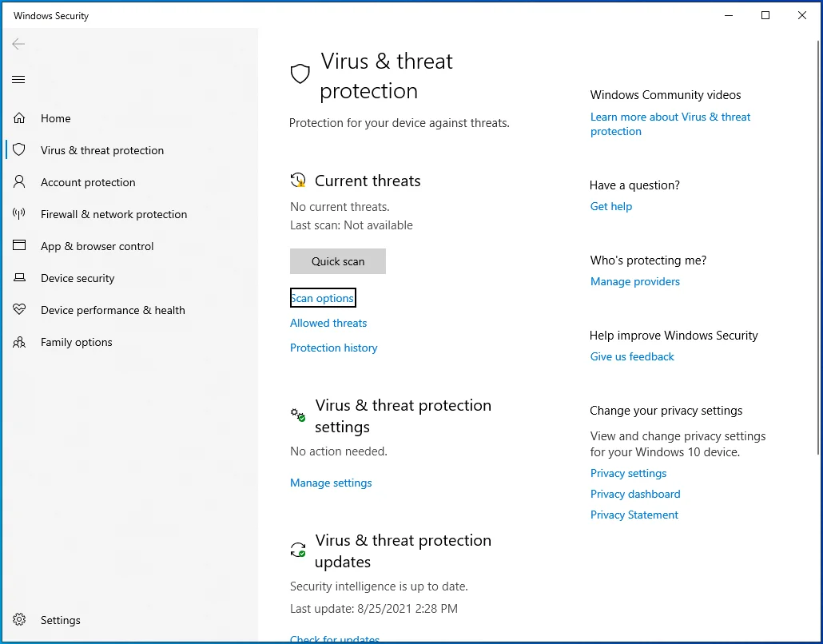Click 'Security intelligence is up to date.' text

(x=379, y=586)
